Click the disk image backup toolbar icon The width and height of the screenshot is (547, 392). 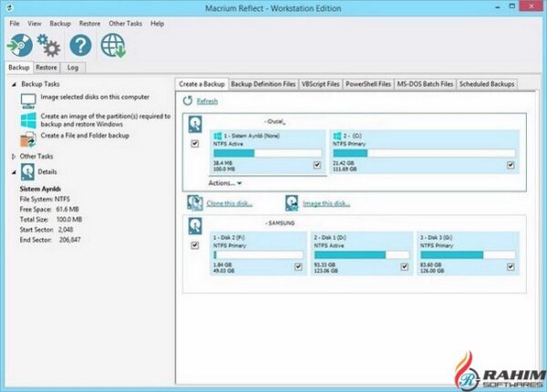click(x=20, y=46)
